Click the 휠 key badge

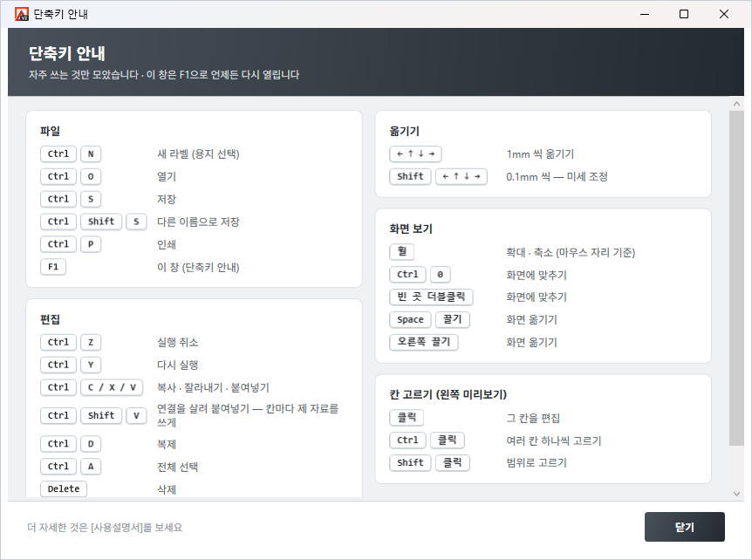(x=402, y=252)
